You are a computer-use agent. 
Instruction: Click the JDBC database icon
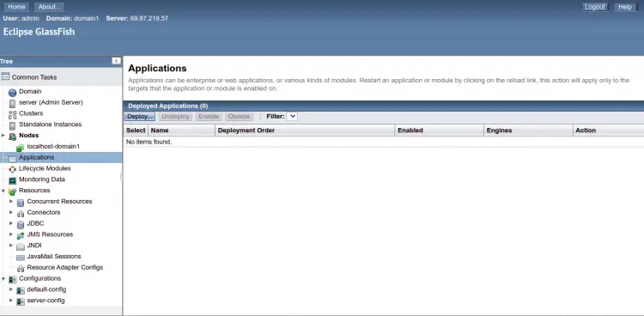tap(21, 224)
